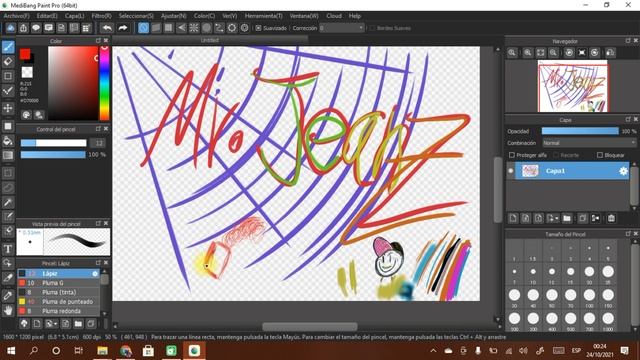The height and width of the screenshot is (360, 640).
Task: Select the Magic Wand tool
Action: tap(8, 202)
